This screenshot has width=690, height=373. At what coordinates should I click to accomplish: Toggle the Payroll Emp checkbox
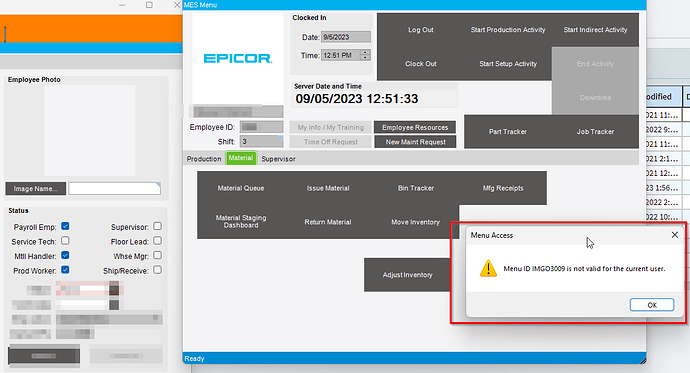pyautogui.click(x=65, y=226)
